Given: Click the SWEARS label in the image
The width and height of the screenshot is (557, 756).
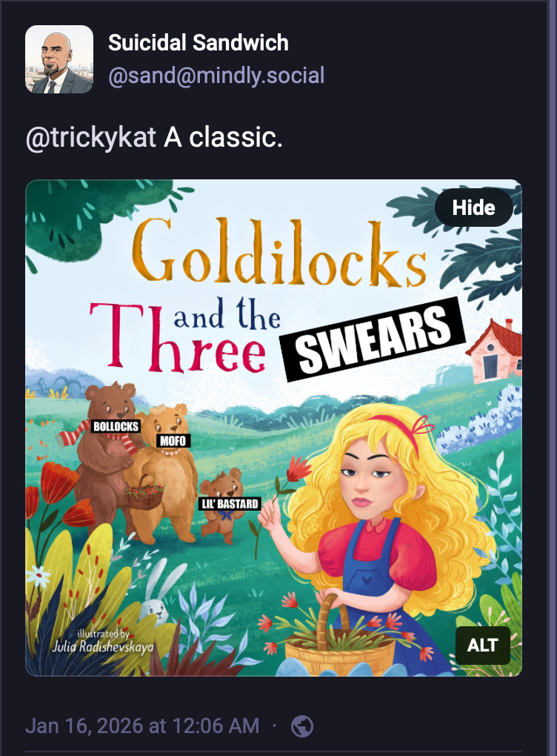Looking at the screenshot, I should (373, 339).
